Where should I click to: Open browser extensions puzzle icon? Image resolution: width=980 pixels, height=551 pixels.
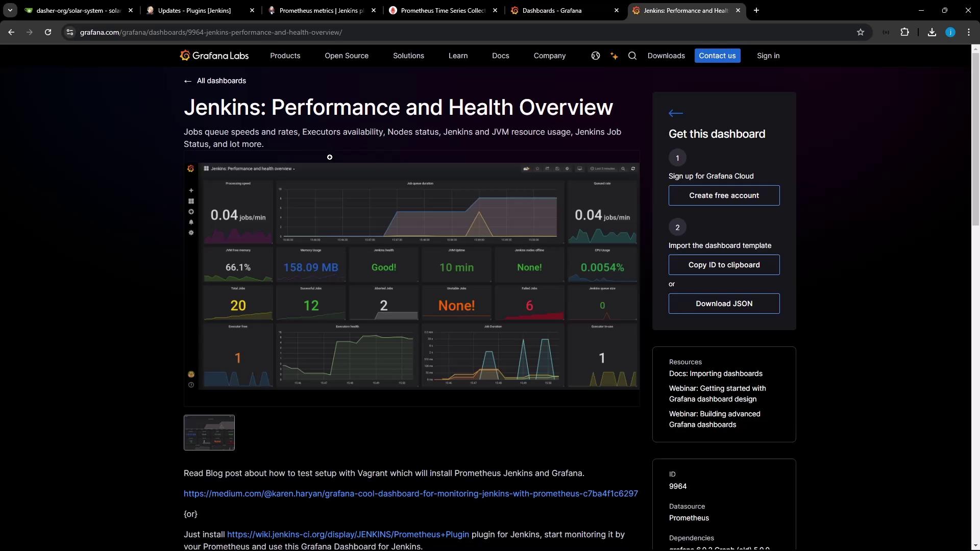[904, 32]
